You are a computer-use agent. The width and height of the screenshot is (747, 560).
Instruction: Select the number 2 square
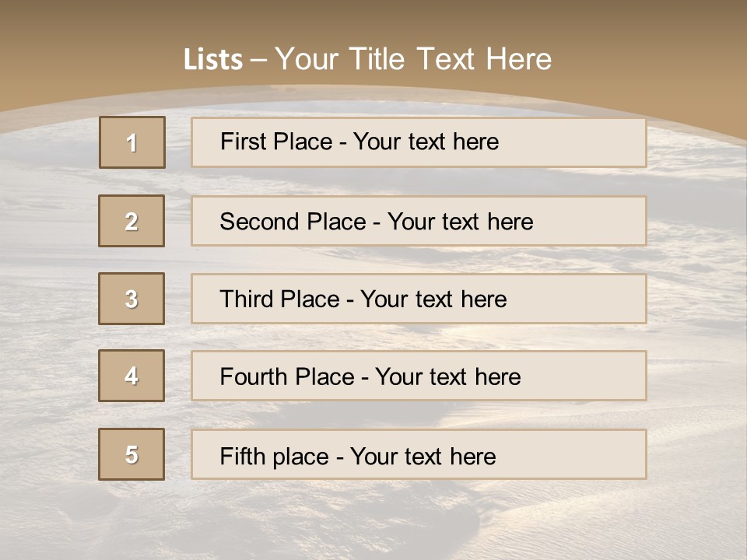[x=132, y=221]
